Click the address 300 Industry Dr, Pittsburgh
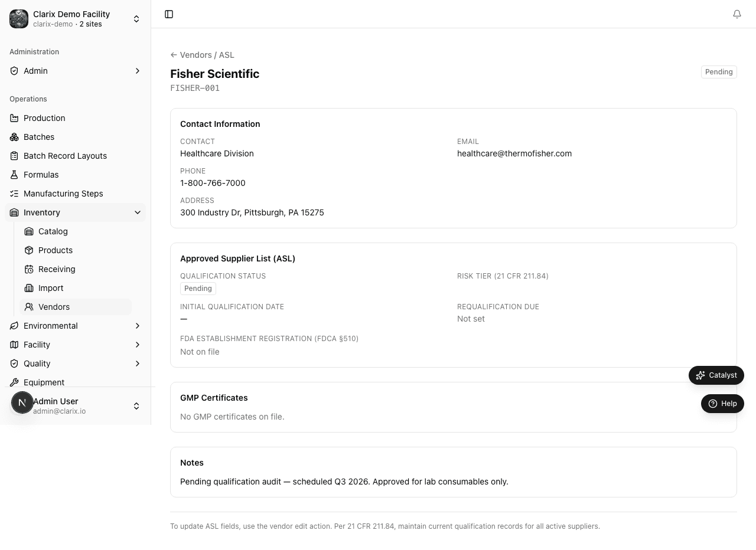Screen dimensions: 756x550 (x=252, y=212)
